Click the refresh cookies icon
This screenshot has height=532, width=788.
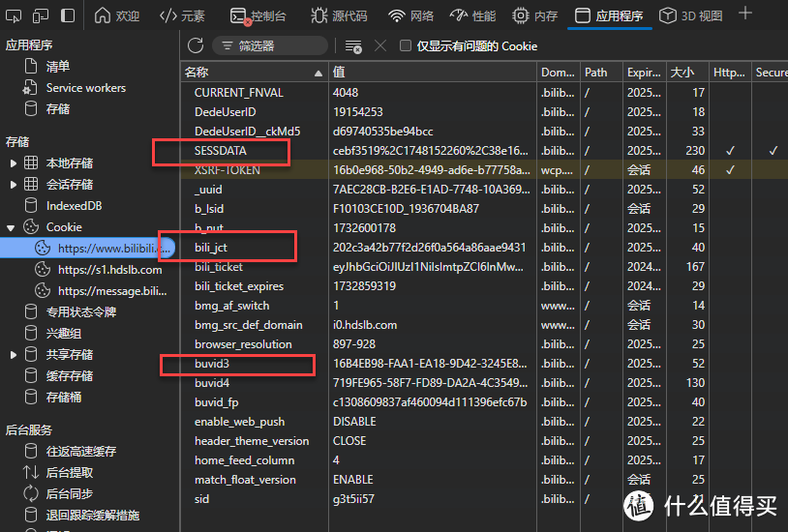point(196,45)
